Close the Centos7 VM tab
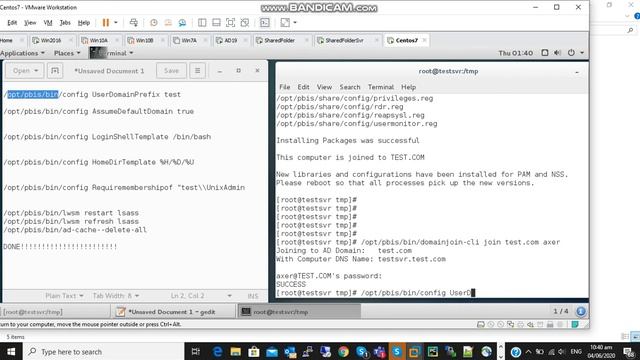The width and height of the screenshot is (640, 360). (x=424, y=40)
